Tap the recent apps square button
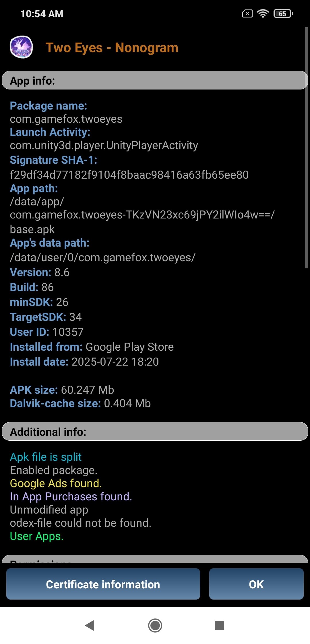This screenshot has height=644, width=310. 219,625
